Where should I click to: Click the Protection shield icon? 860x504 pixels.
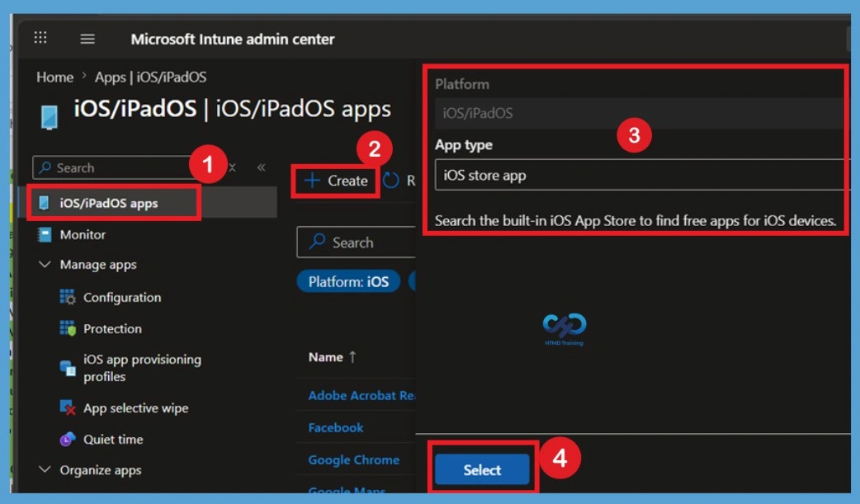point(68,328)
